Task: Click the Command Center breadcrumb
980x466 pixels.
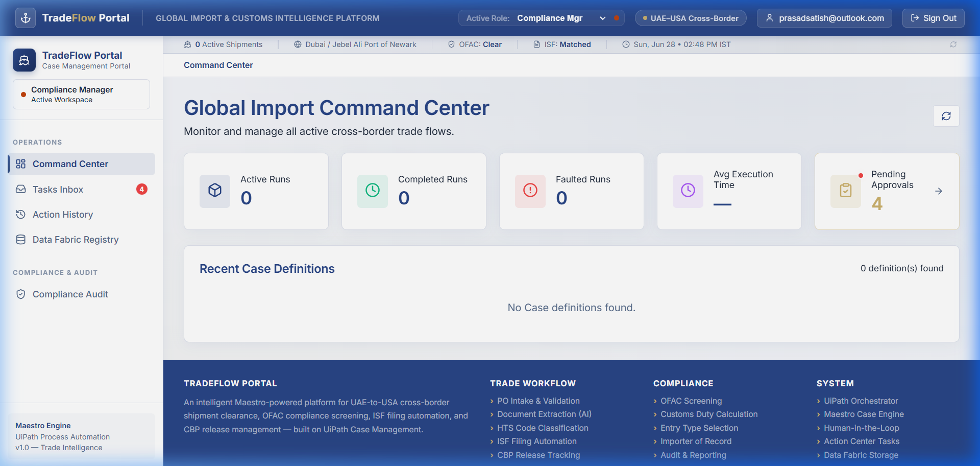Action: (x=218, y=65)
